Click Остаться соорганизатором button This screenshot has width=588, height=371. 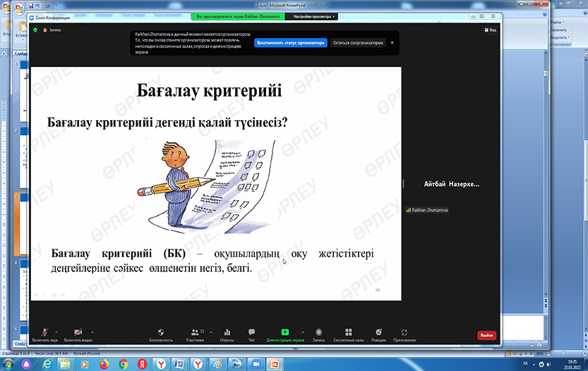(x=358, y=42)
